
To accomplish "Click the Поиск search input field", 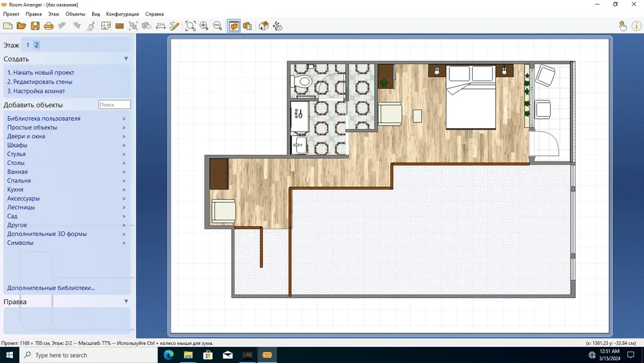I will point(115,105).
